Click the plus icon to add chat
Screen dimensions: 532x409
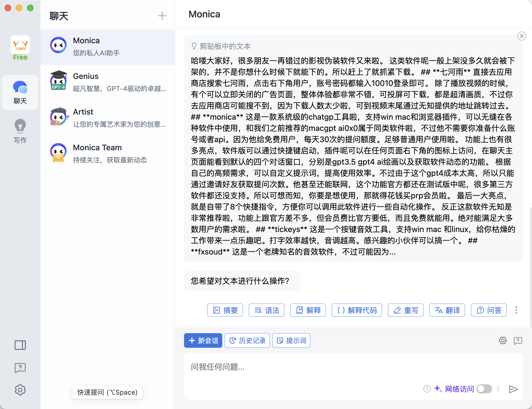coord(162,16)
